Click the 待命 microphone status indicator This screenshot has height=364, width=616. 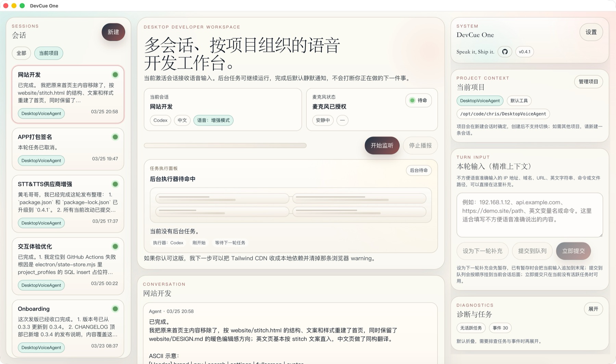(418, 100)
